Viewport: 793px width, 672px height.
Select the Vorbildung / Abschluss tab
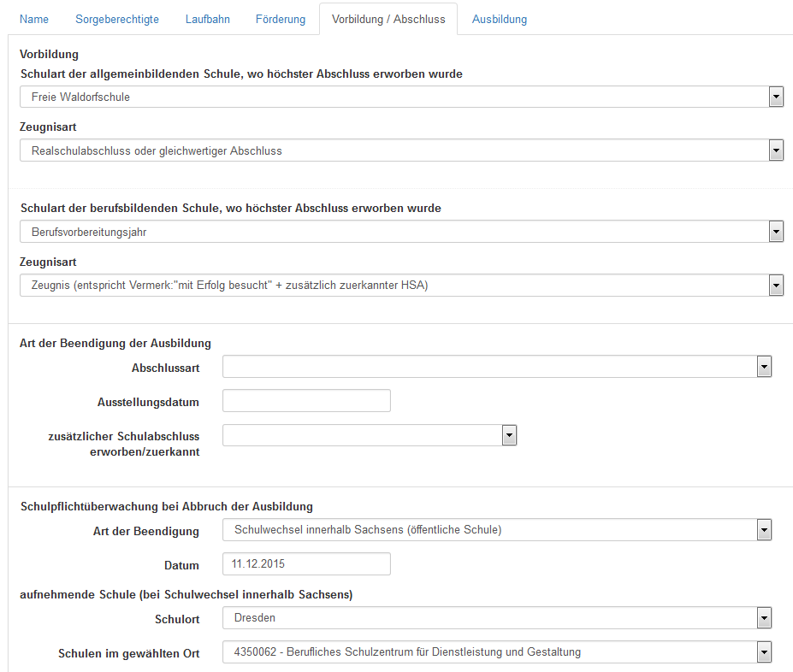click(388, 19)
